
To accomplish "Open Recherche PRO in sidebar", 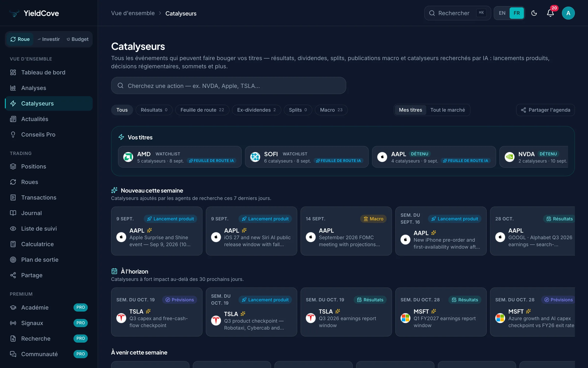I will click(49, 339).
